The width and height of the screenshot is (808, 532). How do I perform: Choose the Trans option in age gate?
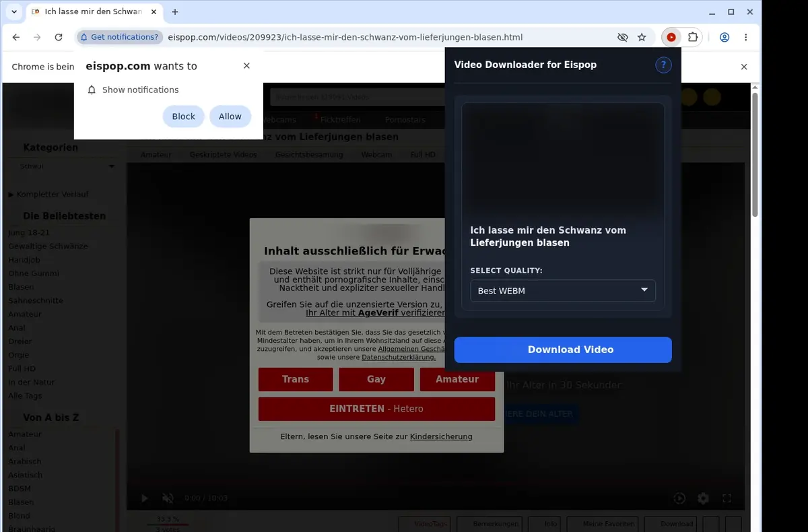(x=296, y=379)
